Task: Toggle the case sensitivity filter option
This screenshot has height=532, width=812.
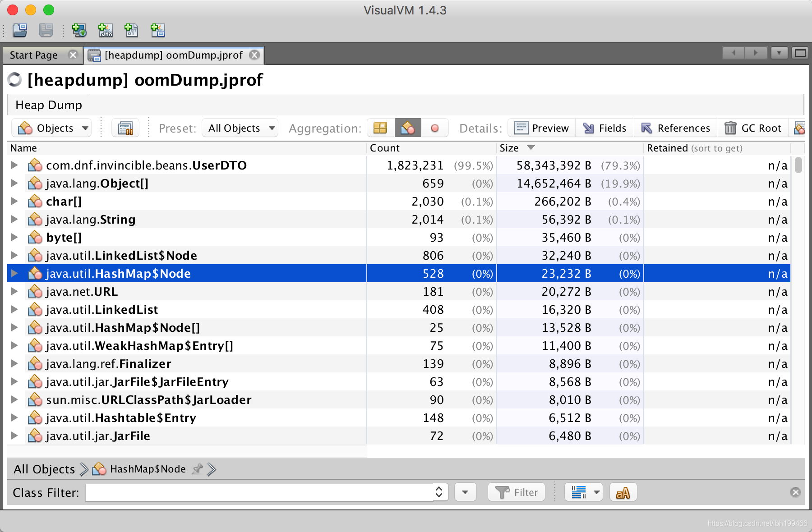Action: click(623, 492)
